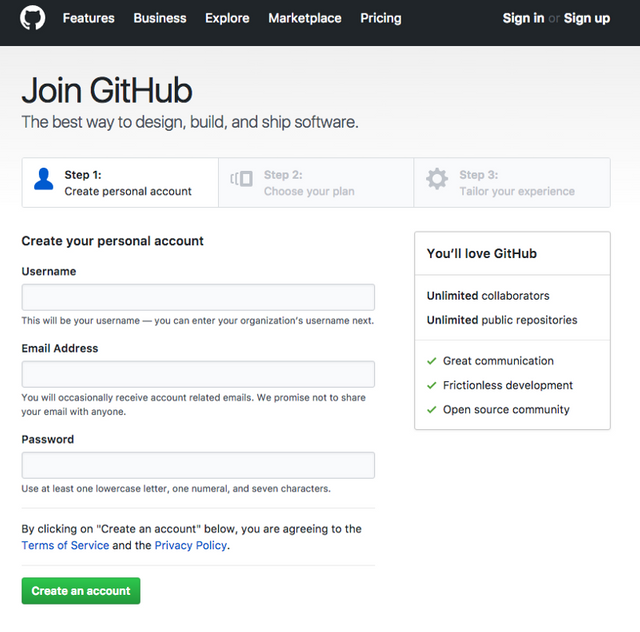Open the Business nav item
Viewport: 640px width, 632px height.
coord(160,18)
